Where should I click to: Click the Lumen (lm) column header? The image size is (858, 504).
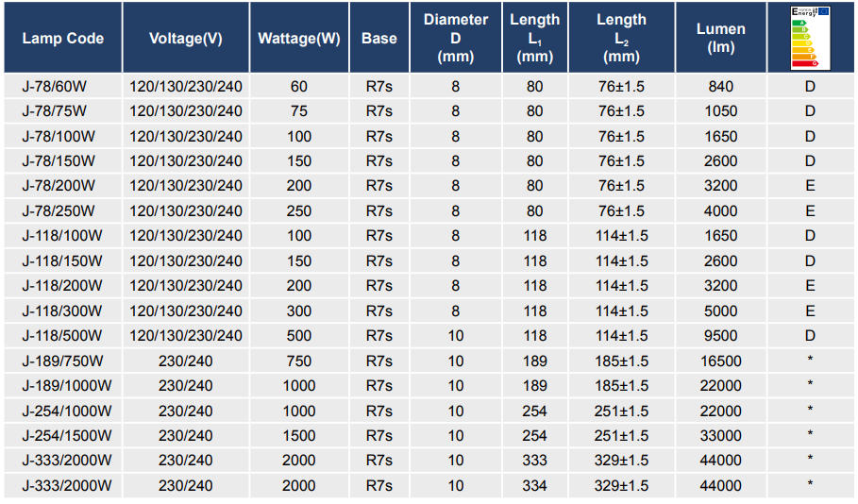point(720,38)
